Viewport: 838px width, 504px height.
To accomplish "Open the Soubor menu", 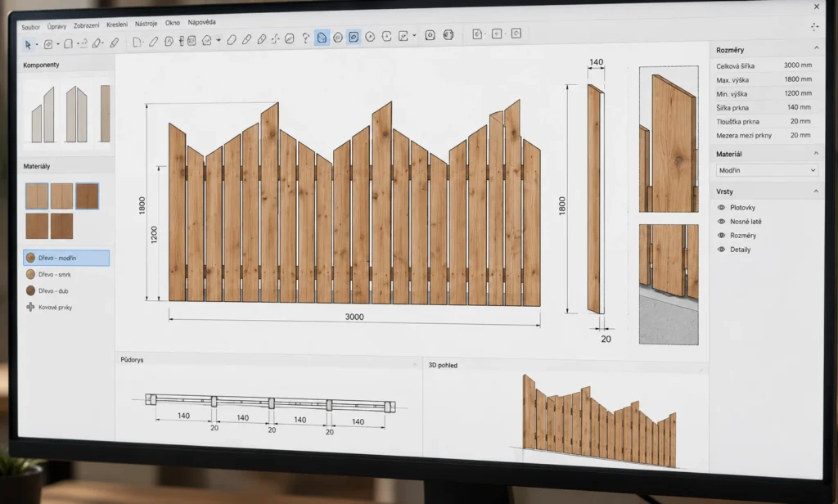I will 31,27.
